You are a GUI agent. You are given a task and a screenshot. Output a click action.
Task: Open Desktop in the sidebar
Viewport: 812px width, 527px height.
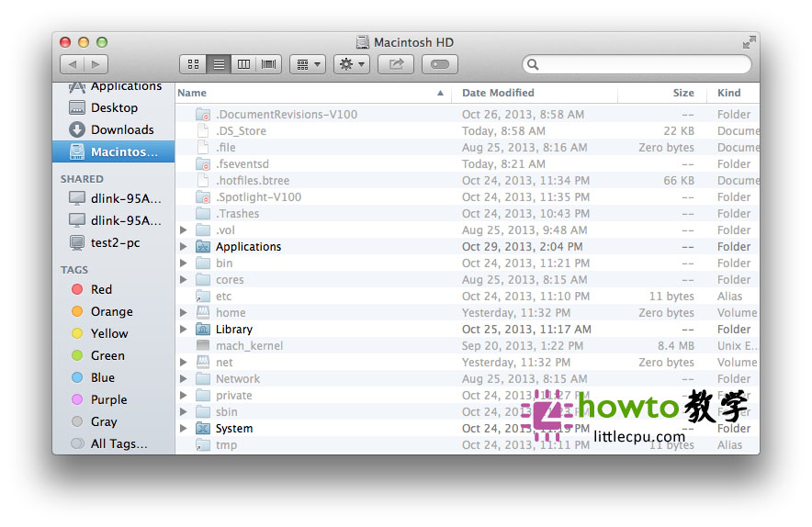pyautogui.click(x=113, y=107)
